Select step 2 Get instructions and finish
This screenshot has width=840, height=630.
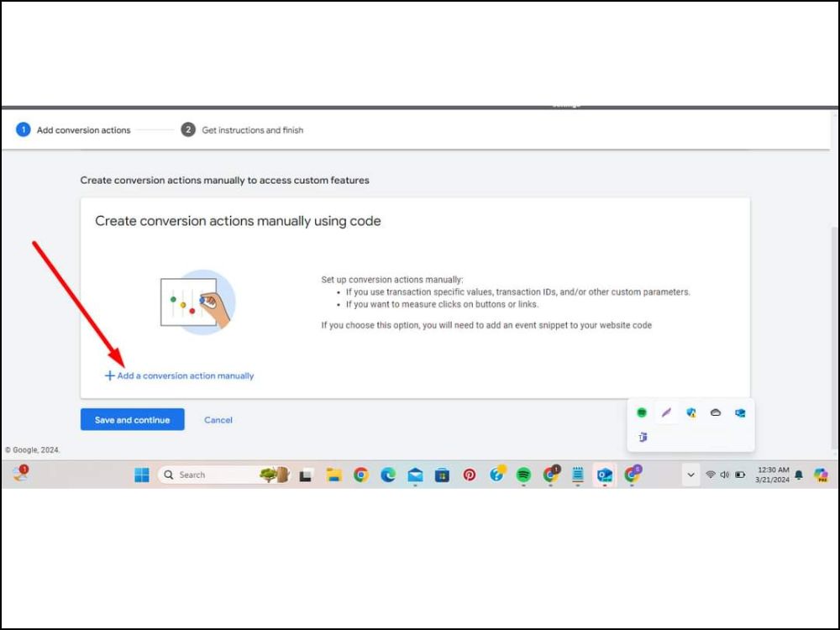point(242,129)
